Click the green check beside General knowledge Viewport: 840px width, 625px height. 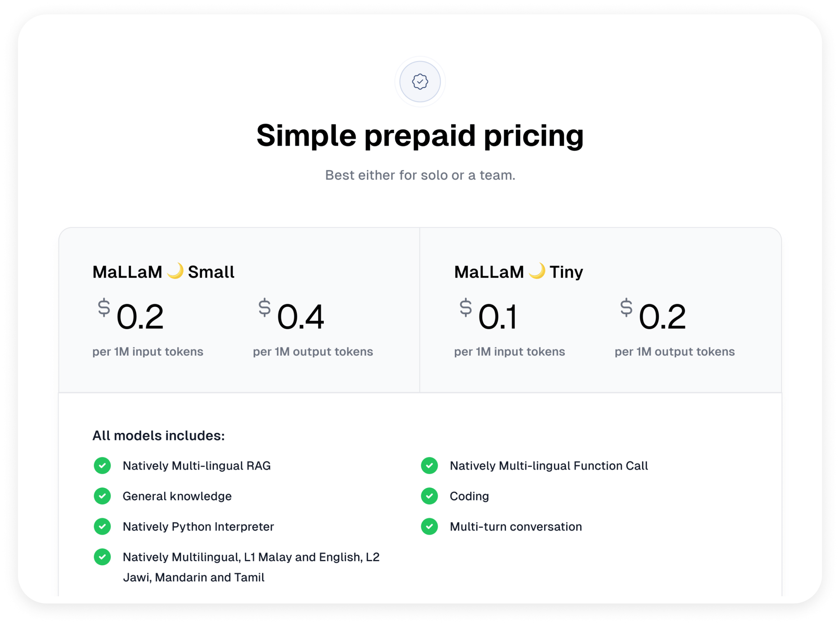point(102,496)
